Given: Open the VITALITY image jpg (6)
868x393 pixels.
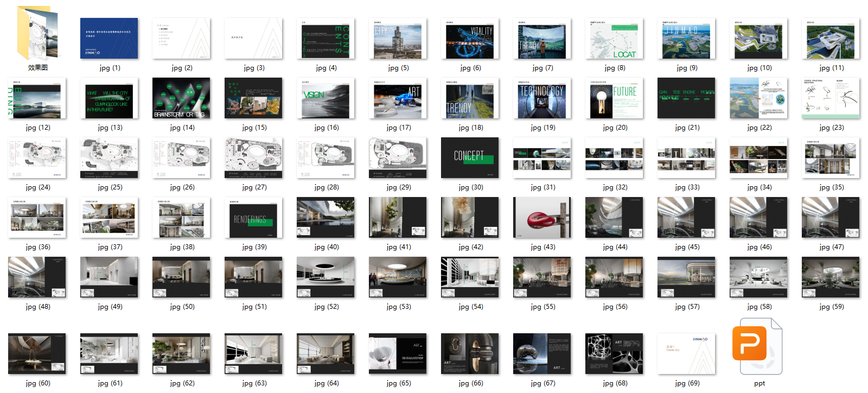Looking at the screenshot, I should click(x=470, y=39).
